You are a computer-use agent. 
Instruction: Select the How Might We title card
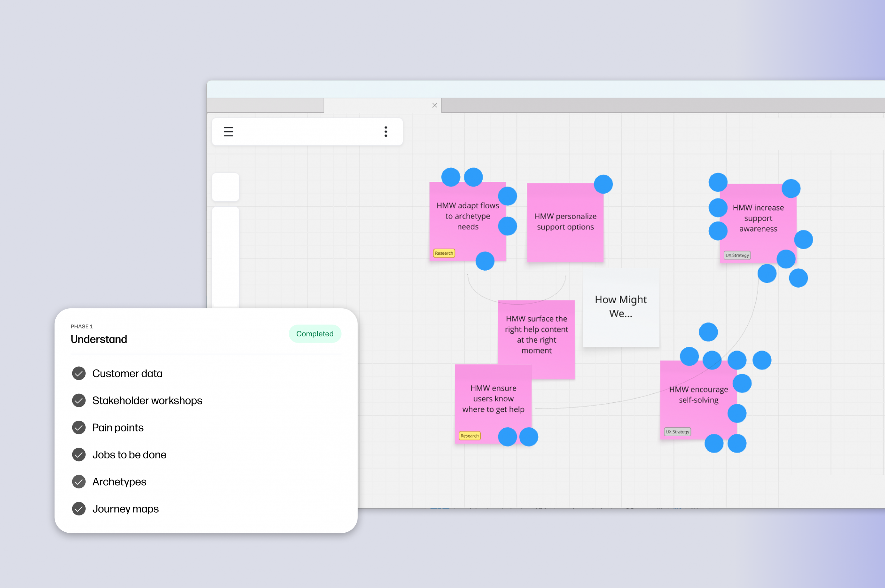click(621, 307)
